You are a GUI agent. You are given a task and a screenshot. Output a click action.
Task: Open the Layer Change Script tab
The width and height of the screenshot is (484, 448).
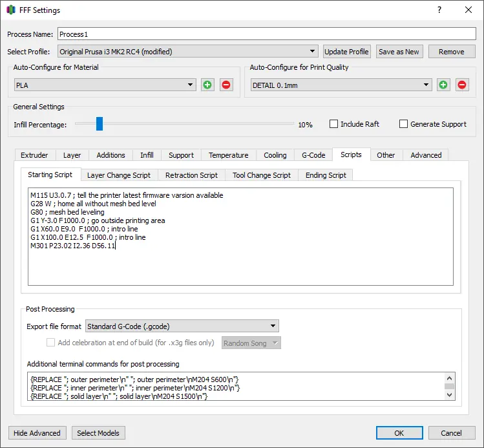click(119, 175)
